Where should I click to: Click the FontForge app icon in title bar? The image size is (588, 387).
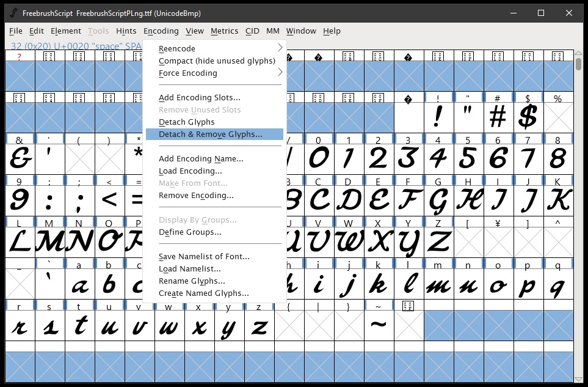point(13,13)
